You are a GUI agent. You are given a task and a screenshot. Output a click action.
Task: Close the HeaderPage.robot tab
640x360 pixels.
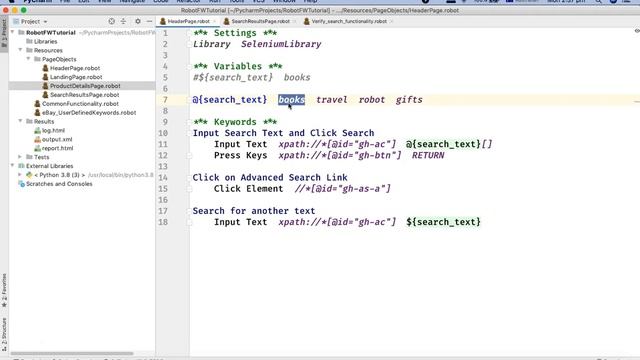214,21
